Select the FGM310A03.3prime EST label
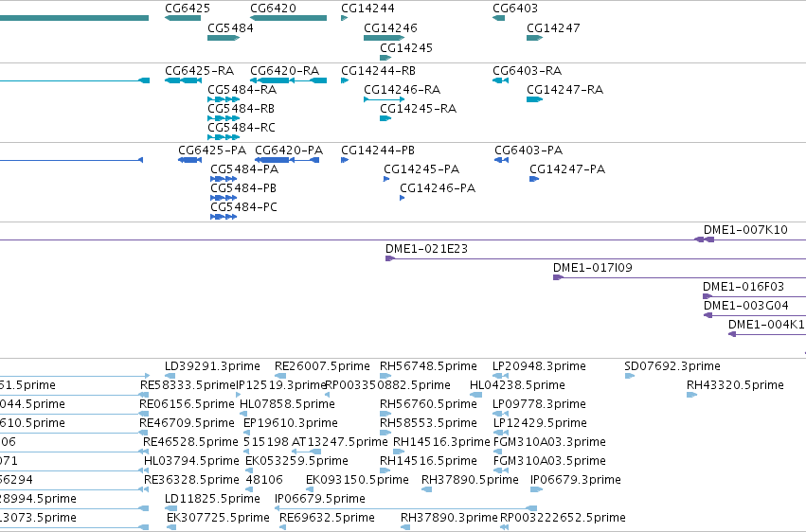This screenshot has width=806, height=532. (549, 443)
